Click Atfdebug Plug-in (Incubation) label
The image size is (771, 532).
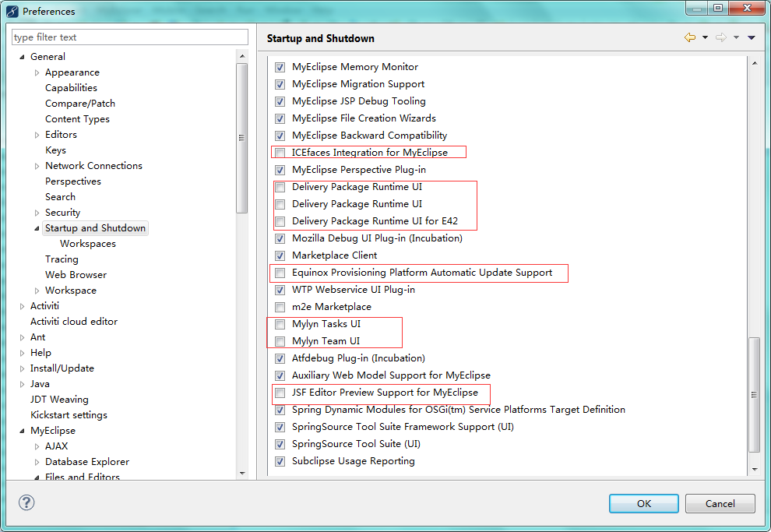pyautogui.click(x=358, y=358)
